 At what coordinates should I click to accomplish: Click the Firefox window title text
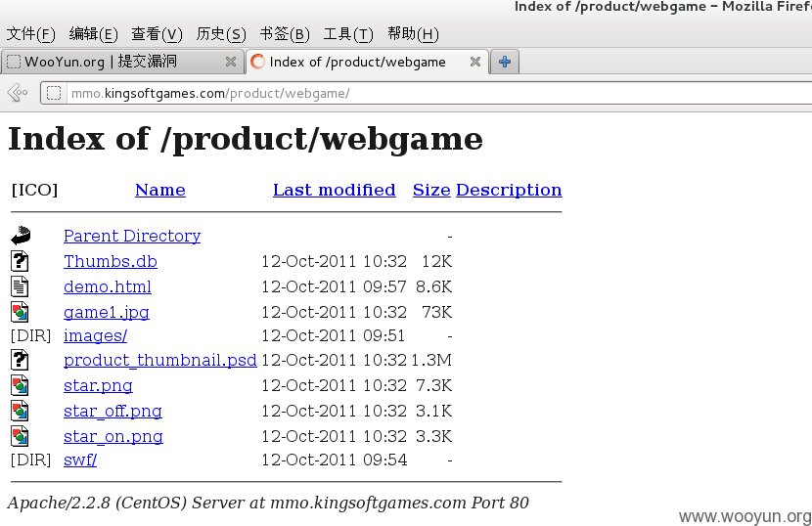pyautogui.click(x=663, y=7)
